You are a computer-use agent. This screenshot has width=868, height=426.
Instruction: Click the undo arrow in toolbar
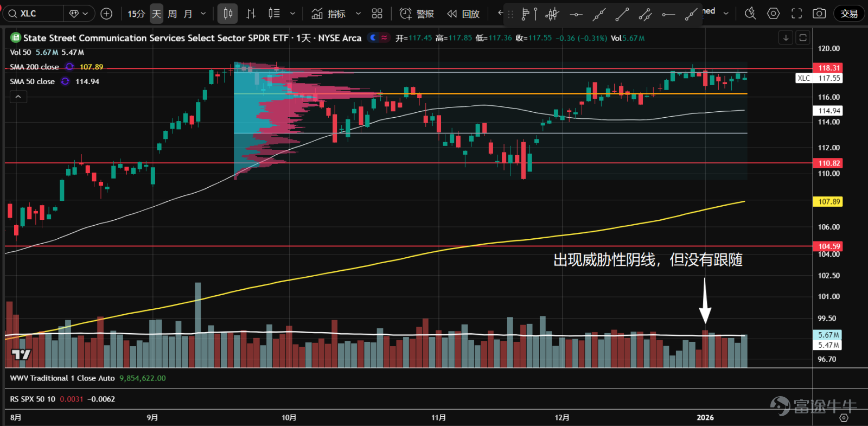500,13
